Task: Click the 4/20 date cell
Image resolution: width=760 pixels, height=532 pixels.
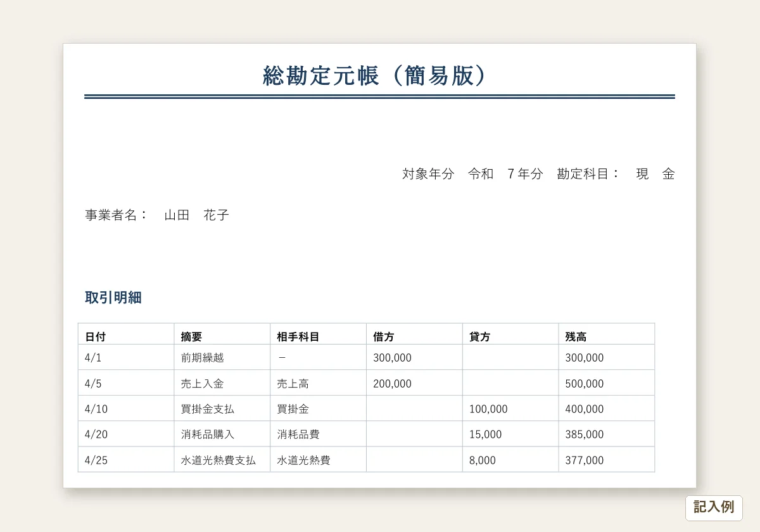Action: coord(126,434)
